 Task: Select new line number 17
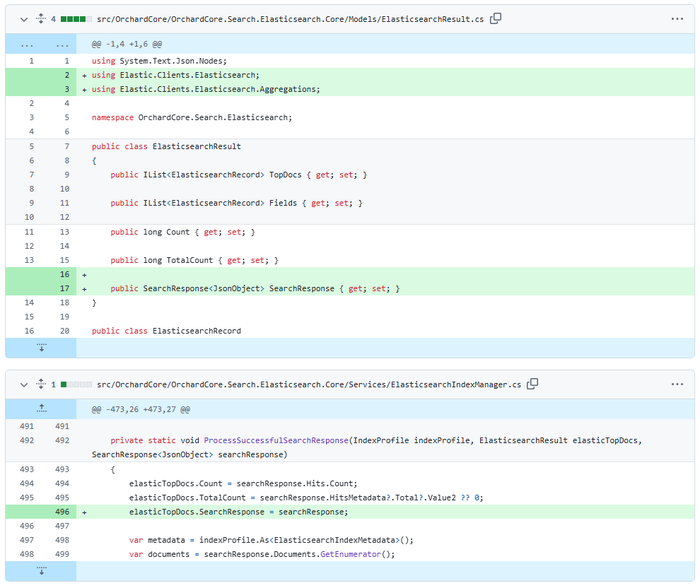click(64, 288)
